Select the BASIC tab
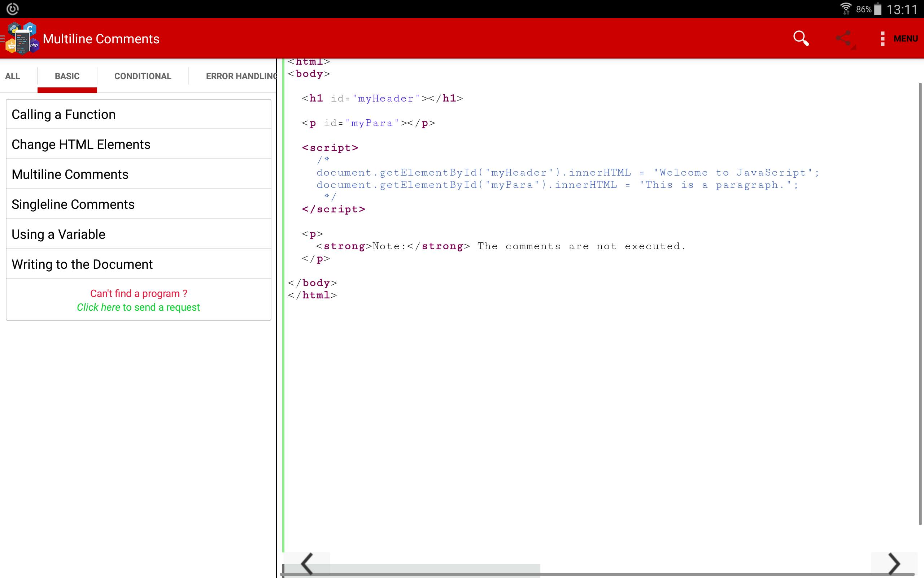Viewport: 924px width, 578px height. tap(67, 76)
